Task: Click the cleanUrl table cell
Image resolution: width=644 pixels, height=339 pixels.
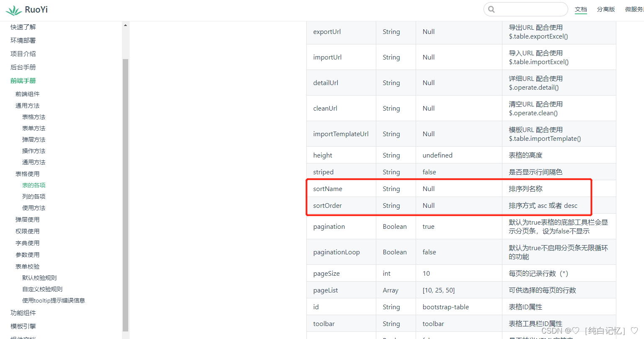Action: click(x=341, y=109)
